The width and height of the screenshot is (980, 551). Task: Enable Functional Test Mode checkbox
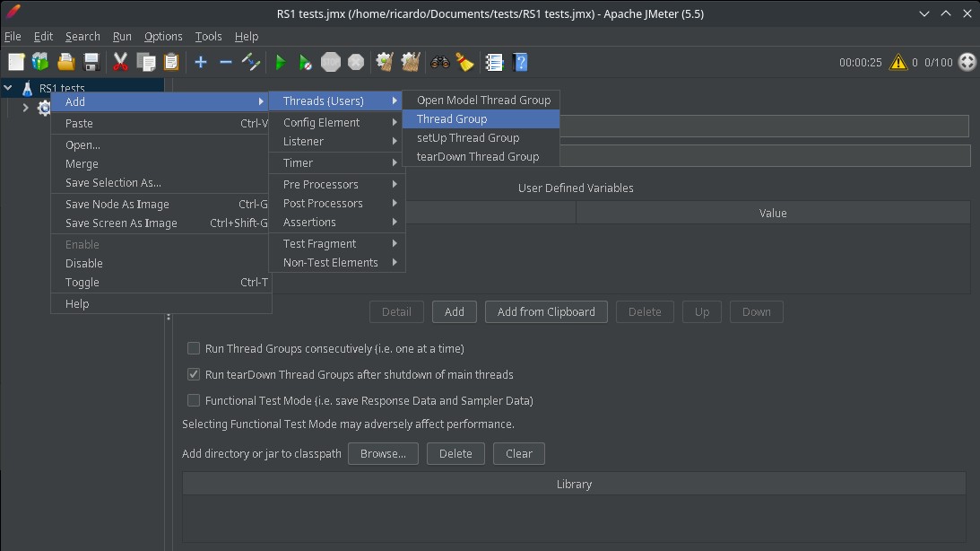click(194, 400)
